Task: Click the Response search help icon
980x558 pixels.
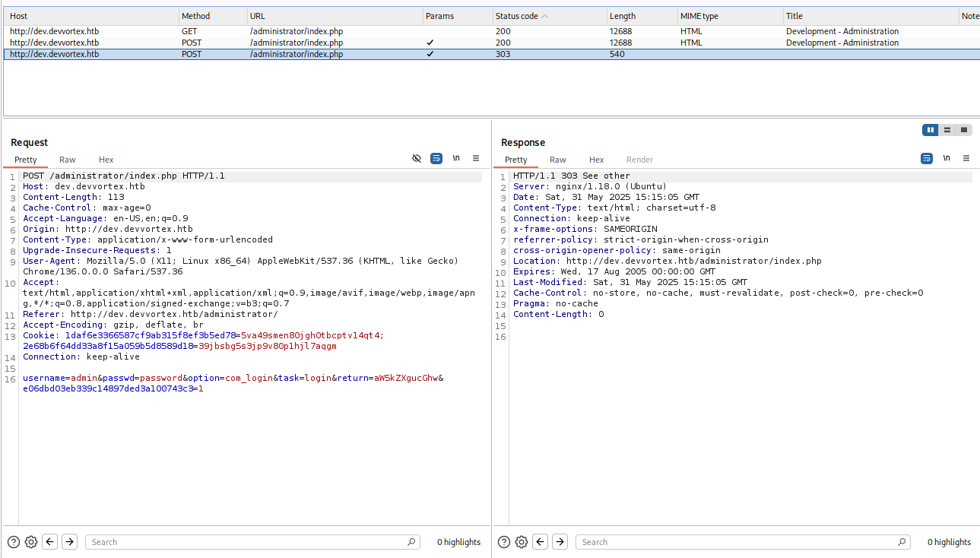Action: [x=503, y=542]
